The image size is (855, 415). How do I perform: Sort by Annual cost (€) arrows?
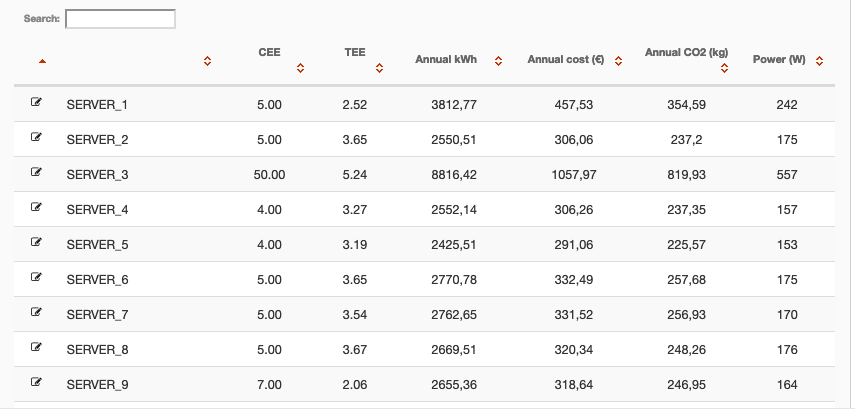click(x=618, y=61)
